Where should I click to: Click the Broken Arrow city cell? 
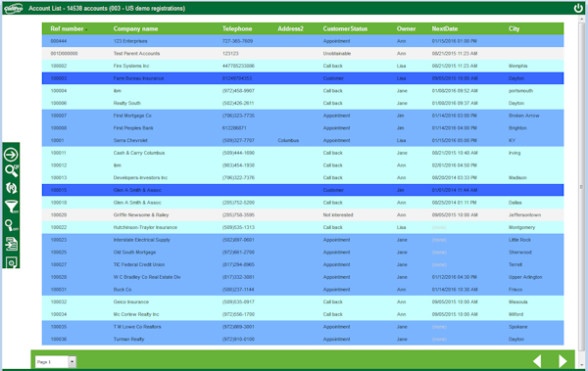coord(524,116)
